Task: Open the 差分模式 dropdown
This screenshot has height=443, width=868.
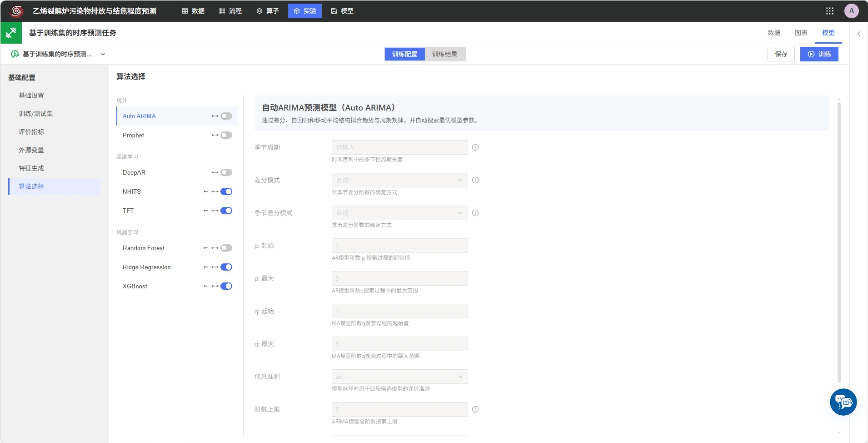Action: click(x=399, y=180)
